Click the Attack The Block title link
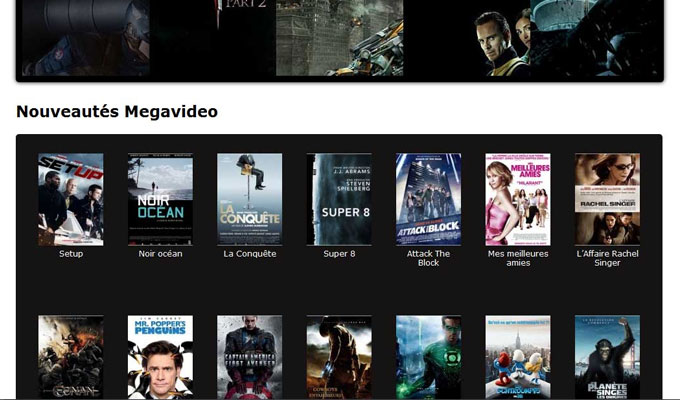 click(428, 258)
